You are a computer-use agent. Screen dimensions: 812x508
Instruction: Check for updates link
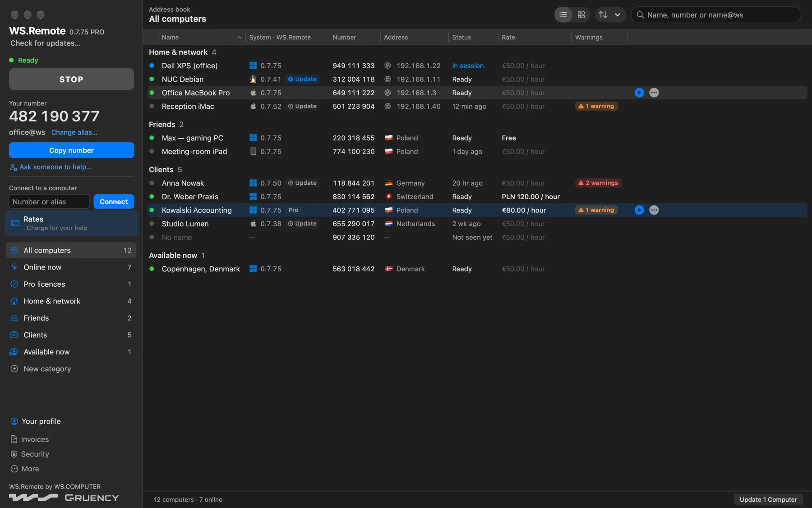[46, 43]
